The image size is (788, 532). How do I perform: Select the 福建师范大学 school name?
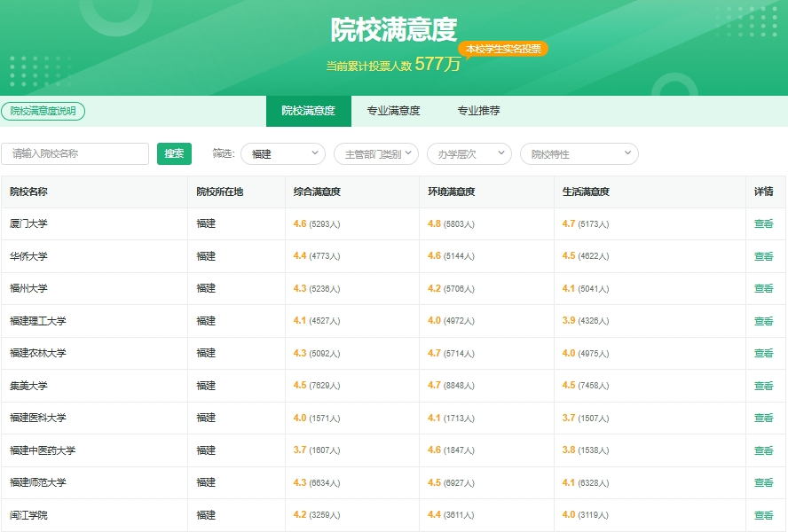38,483
